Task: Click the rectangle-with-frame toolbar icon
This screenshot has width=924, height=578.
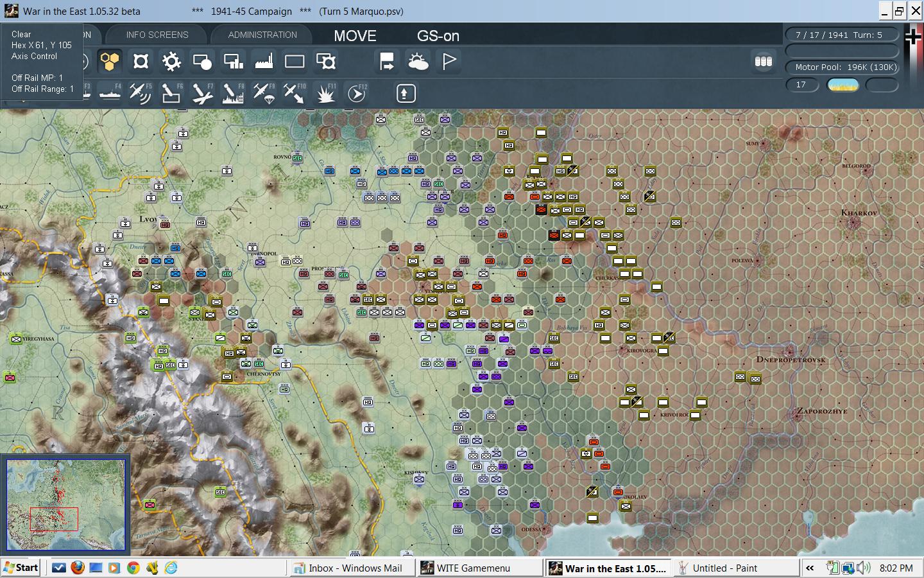Action: 325,62
